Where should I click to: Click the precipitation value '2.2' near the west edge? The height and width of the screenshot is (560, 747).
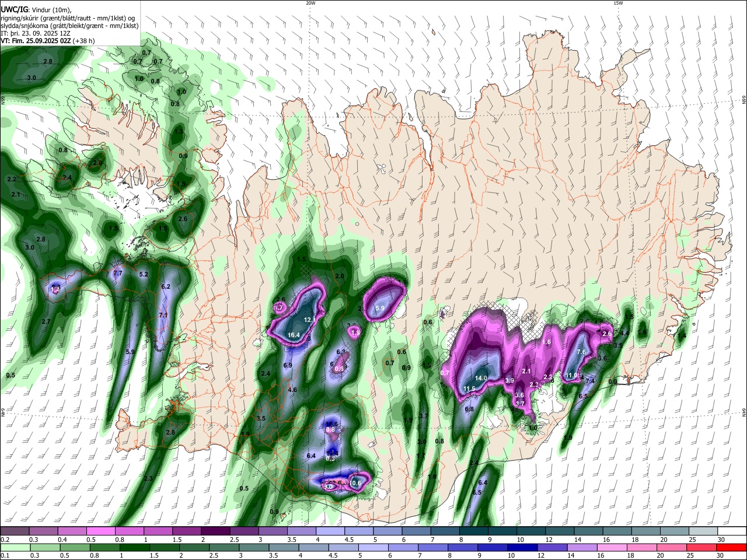[12, 179]
